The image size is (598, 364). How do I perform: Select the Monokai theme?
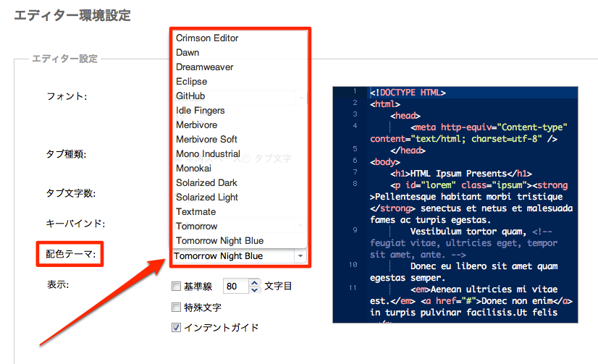(x=193, y=169)
